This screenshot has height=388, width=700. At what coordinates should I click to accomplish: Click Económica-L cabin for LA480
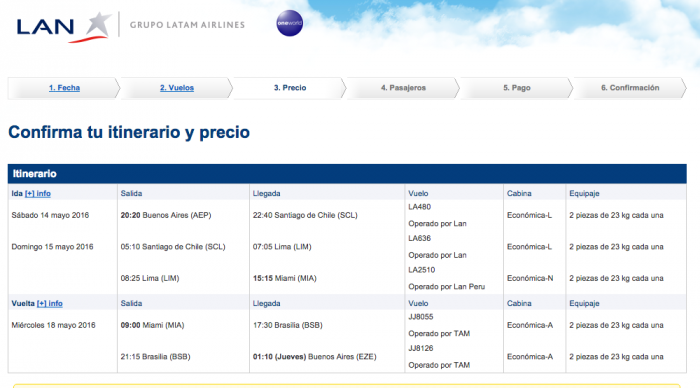(x=529, y=215)
